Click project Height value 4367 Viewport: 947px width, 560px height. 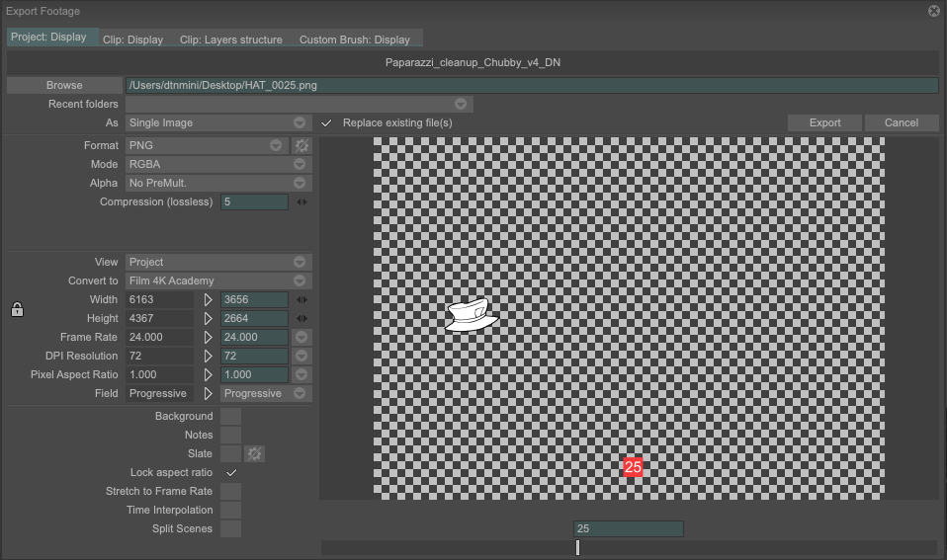160,319
